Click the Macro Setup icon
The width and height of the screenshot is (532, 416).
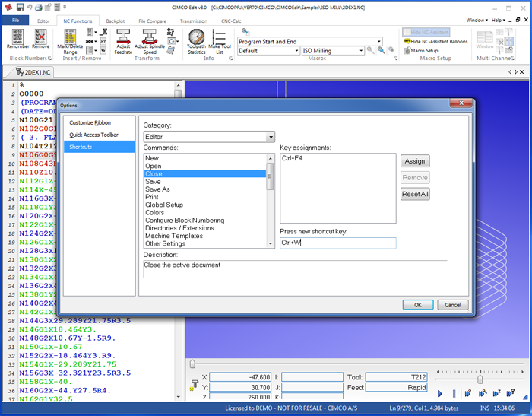pyautogui.click(x=407, y=51)
